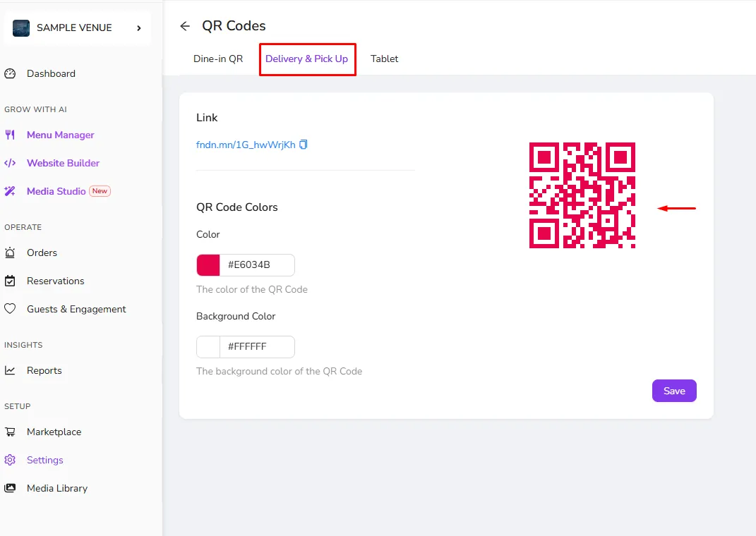756x536 pixels.
Task: Open the Orders page
Action: point(42,252)
